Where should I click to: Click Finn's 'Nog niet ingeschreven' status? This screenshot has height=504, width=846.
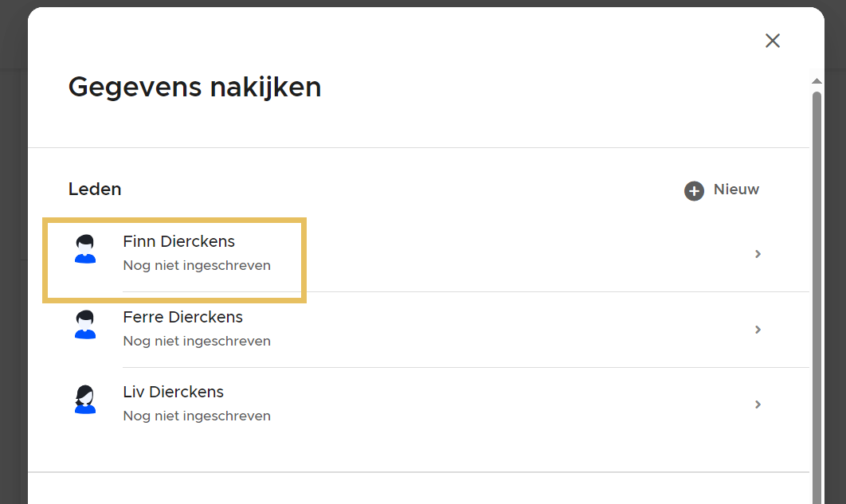[197, 265]
